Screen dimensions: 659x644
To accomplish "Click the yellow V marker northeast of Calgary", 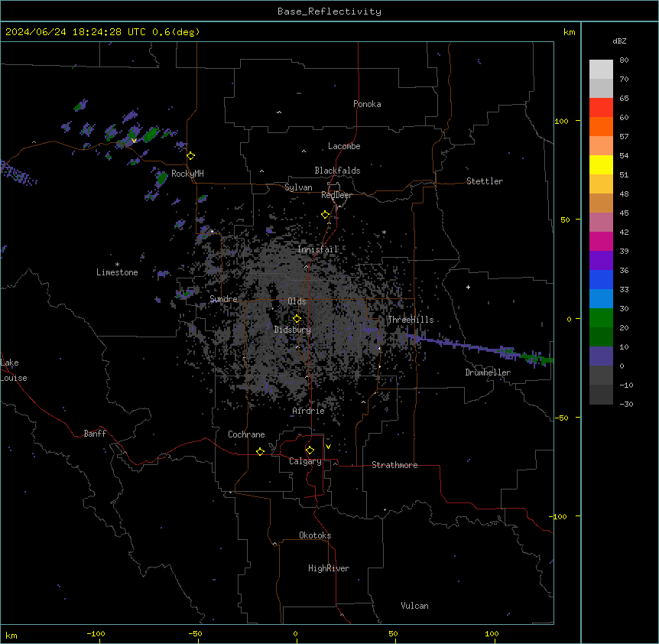I will pos(328,447).
